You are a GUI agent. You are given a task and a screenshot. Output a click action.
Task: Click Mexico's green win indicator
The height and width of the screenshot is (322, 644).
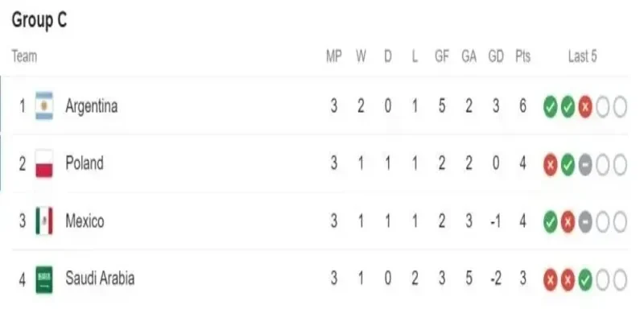coord(551,221)
